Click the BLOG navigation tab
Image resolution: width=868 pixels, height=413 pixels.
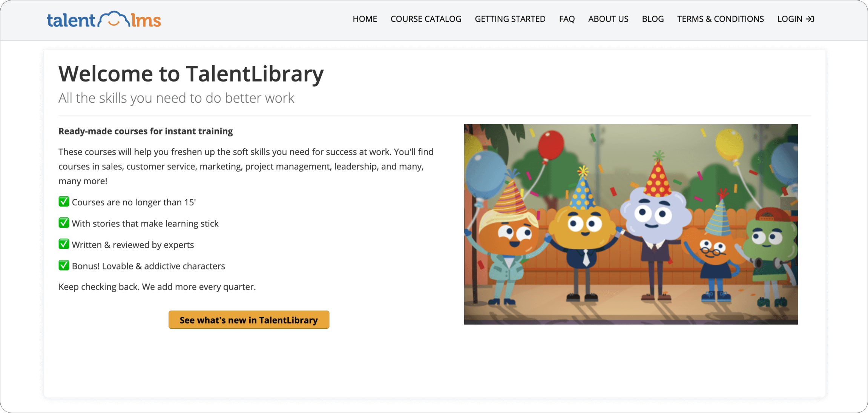653,19
